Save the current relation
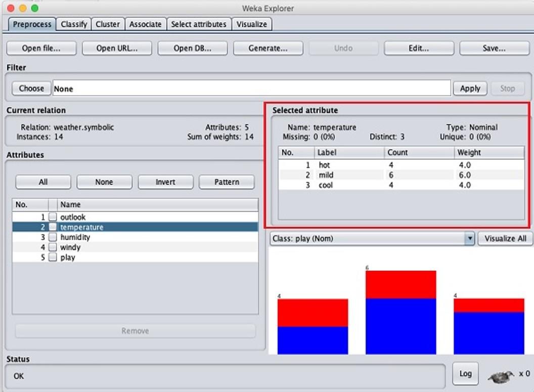This screenshot has width=534, height=392. pos(494,48)
